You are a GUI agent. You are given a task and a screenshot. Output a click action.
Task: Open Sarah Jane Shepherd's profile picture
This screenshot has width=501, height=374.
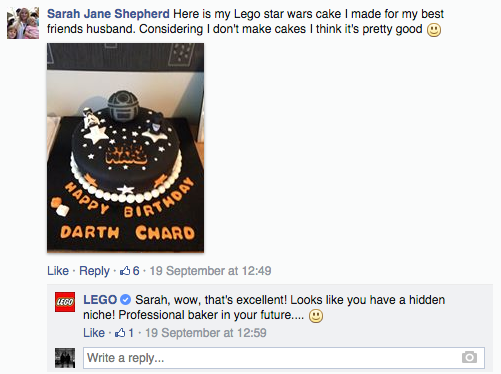pyautogui.click(x=23, y=23)
